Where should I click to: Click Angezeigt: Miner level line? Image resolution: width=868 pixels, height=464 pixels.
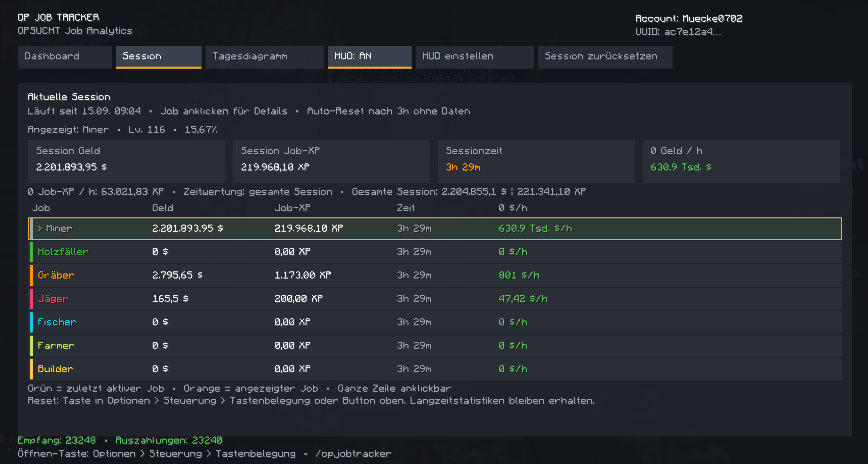tap(122, 129)
